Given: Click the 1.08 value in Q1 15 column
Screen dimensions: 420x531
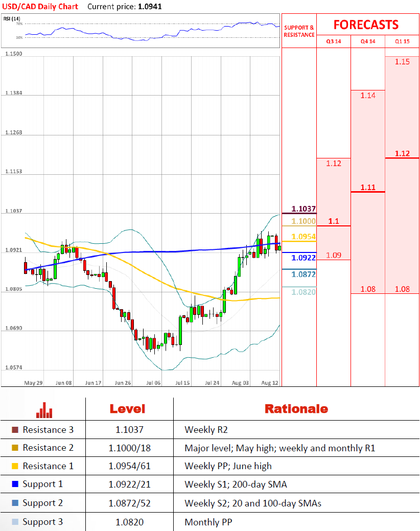Looking at the screenshot, I should coord(402,289).
